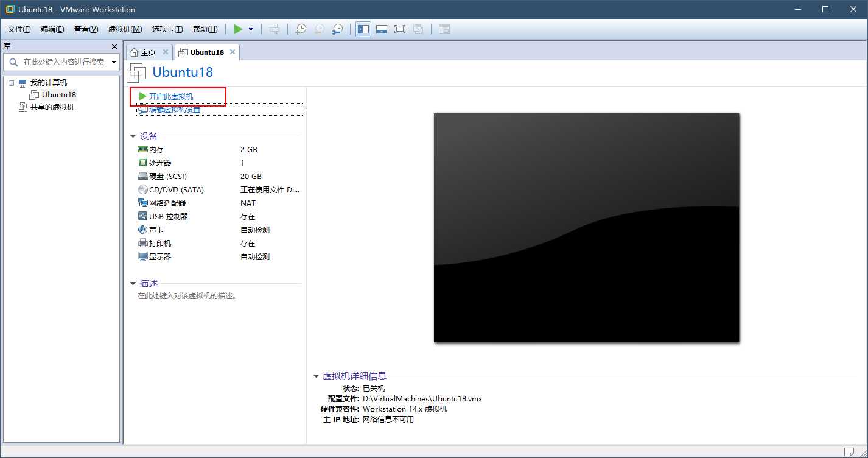Image resolution: width=868 pixels, height=458 pixels.
Task: Open the 文件(F) menu
Action: click(19, 29)
